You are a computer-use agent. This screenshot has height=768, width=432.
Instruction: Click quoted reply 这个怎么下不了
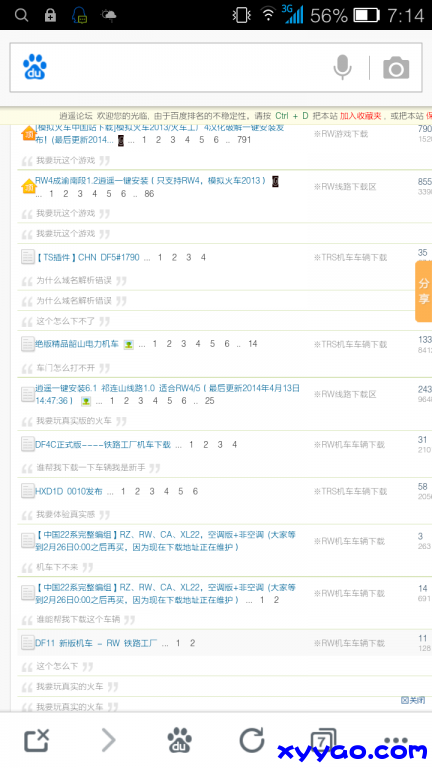tap(66, 321)
